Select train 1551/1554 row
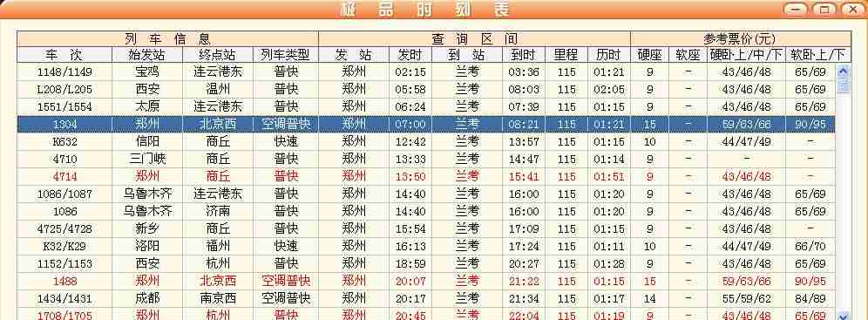This screenshot has height=320, width=868. pos(426,107)
